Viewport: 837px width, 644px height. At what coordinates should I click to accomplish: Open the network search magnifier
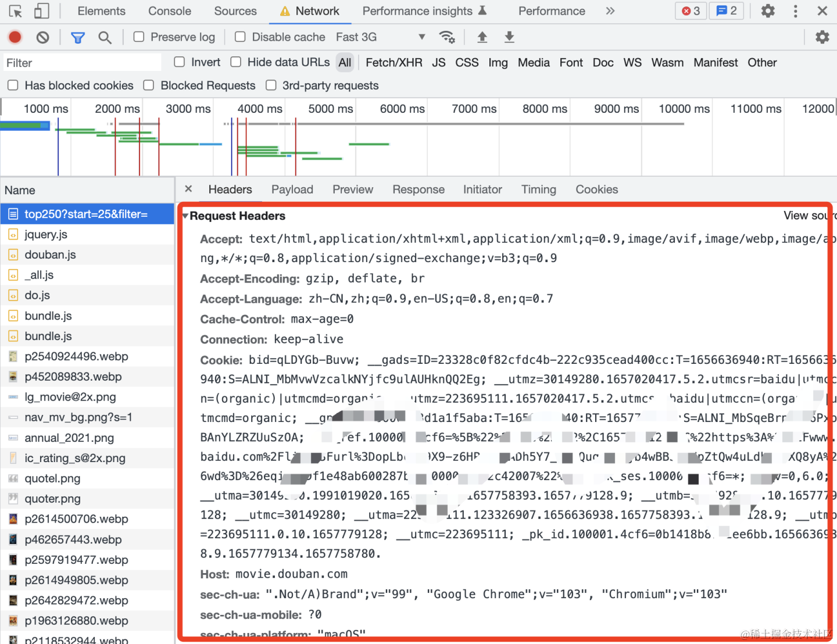point(105,37)
